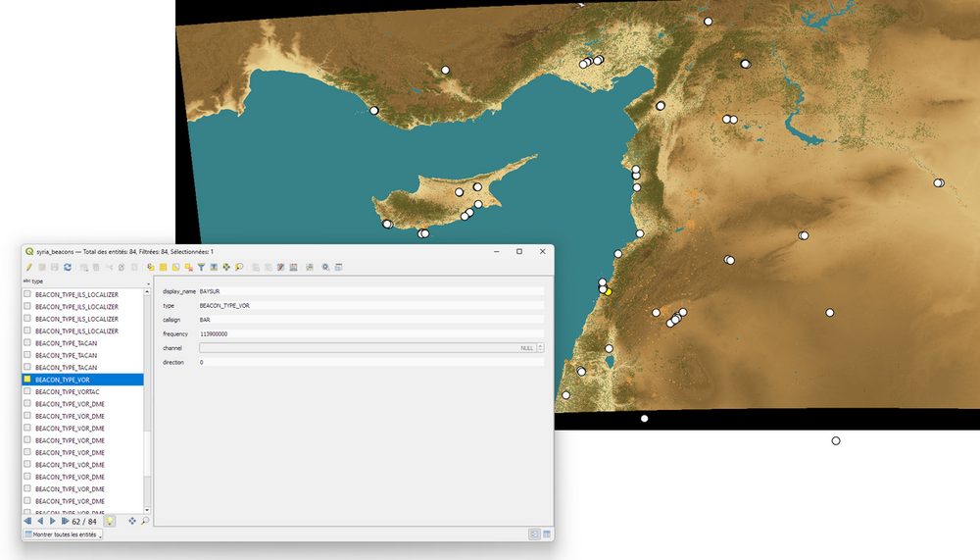The image size is (980, 560).
Task: Go to next feature
Action: coord(53,521)
